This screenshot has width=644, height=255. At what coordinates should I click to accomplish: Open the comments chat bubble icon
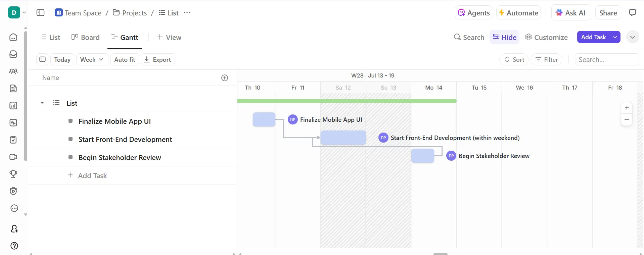[633, 13]
